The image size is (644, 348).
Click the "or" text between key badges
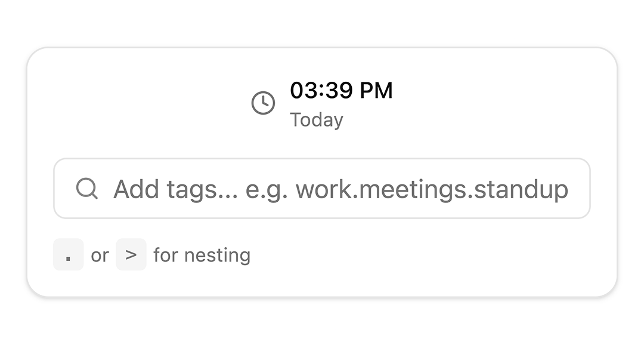pos(100,255)
